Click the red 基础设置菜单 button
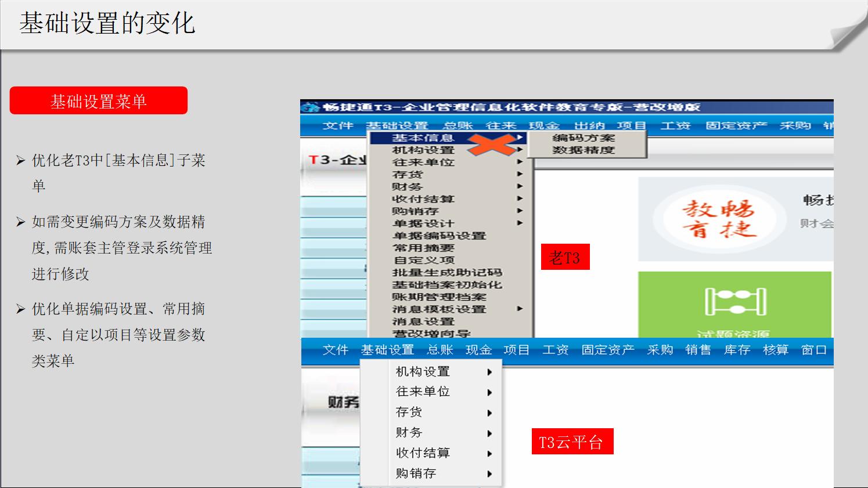This screenshot has height=488, width=868. pyautogui.click(x=99, y=100)
